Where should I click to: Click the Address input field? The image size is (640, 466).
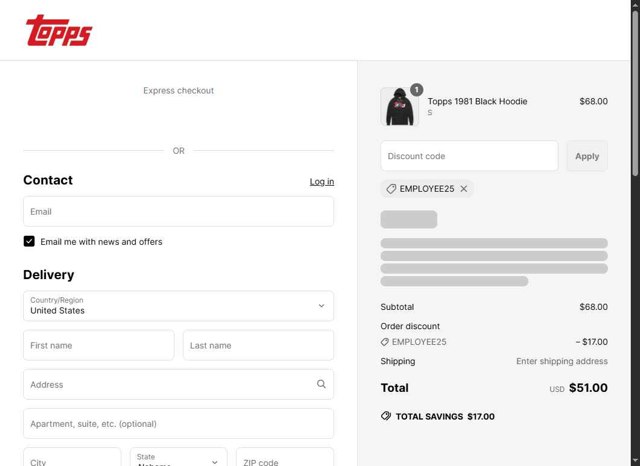168,384
